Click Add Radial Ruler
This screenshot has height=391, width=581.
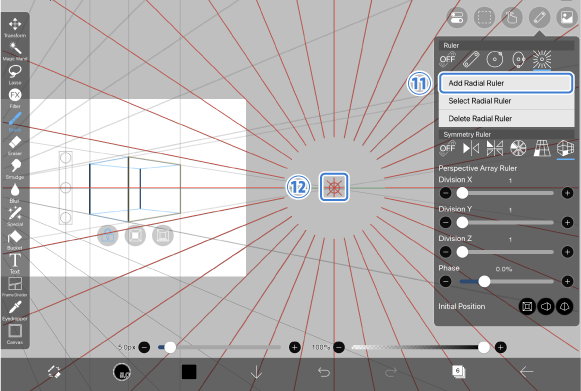click(x=506, y=83)
